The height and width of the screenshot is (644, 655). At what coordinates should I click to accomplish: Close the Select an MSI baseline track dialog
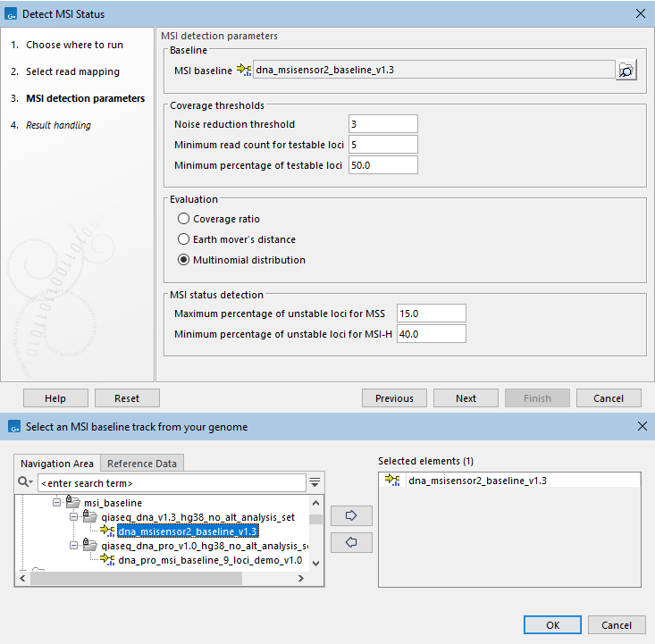coord(642,426)
